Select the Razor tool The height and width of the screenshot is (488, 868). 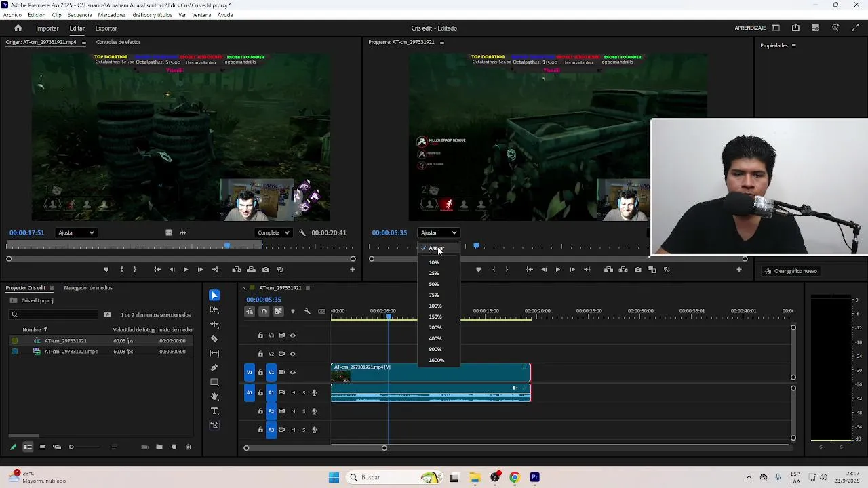(x=214, y=338)
